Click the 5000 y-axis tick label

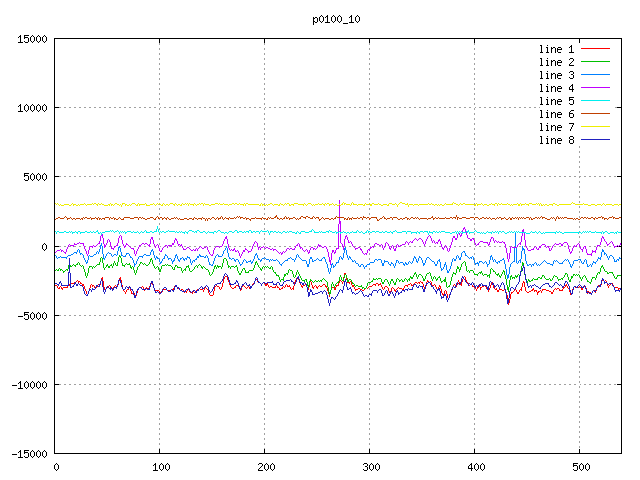34,177
